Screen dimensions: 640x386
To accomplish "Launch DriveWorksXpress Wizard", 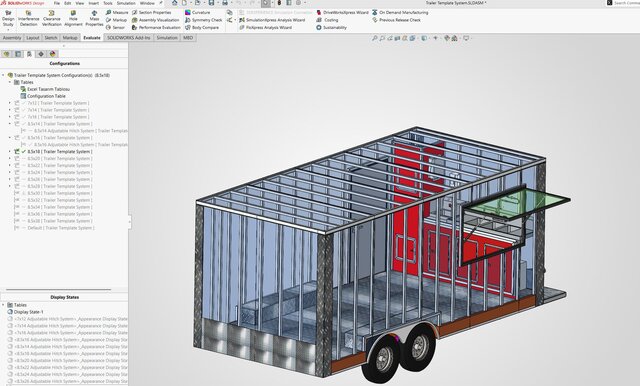I will pyautogui.click(x=342, y=13).
